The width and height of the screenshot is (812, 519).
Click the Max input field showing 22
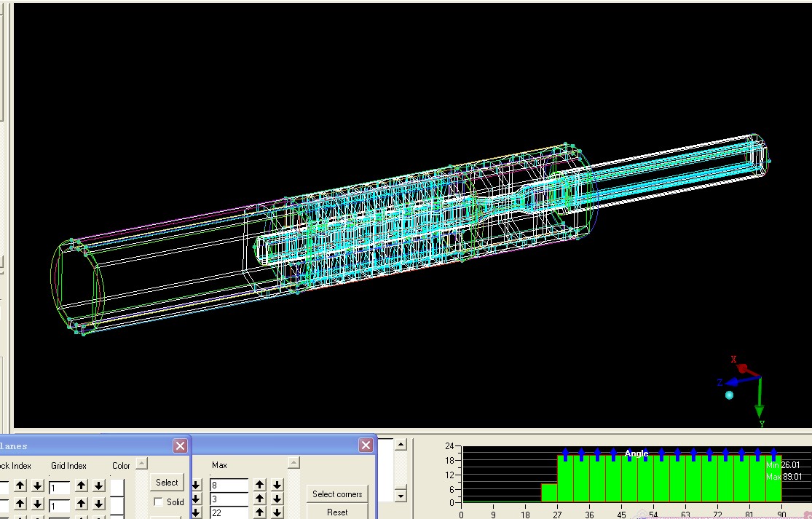pyautogui.click(x=228, y=513)
